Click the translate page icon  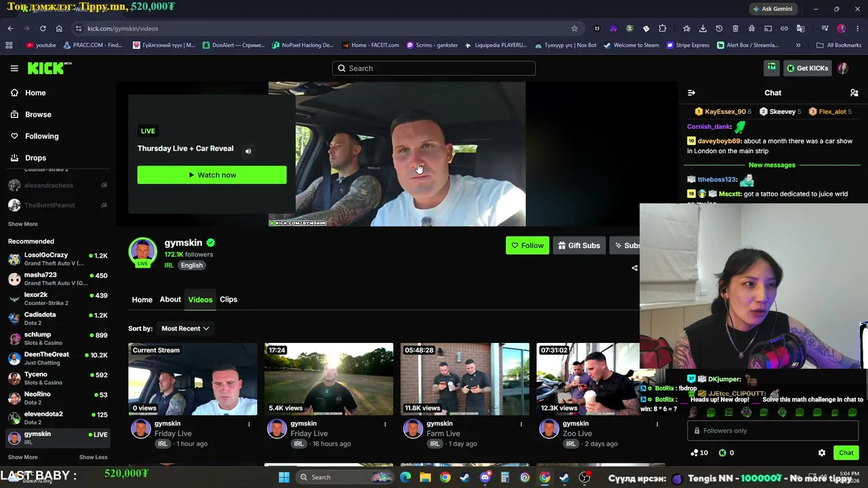pyautogui.click(x=800, y=28)
